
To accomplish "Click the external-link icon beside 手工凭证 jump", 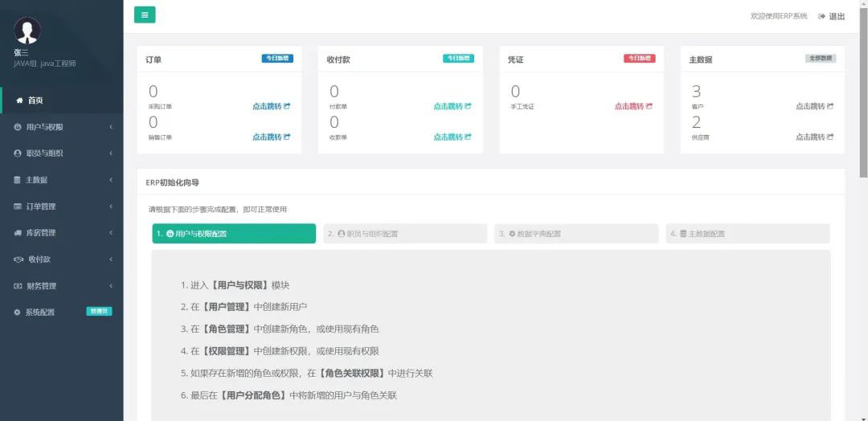I will (x=649, y=106).
